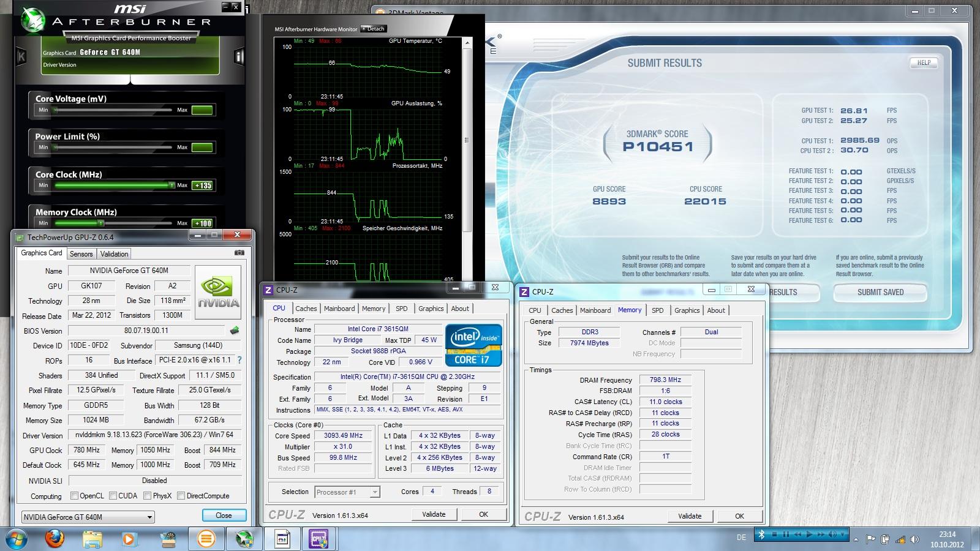Click the Core Voltage slider

113,110
